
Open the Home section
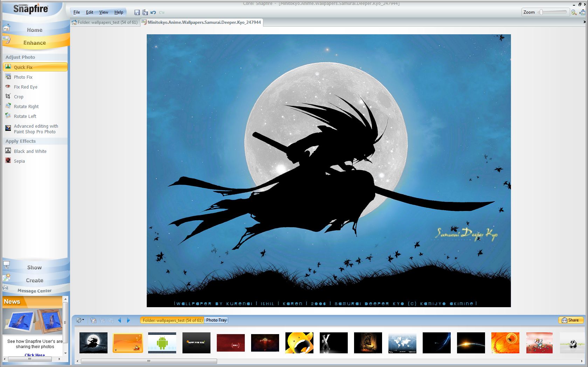[35, 30]
